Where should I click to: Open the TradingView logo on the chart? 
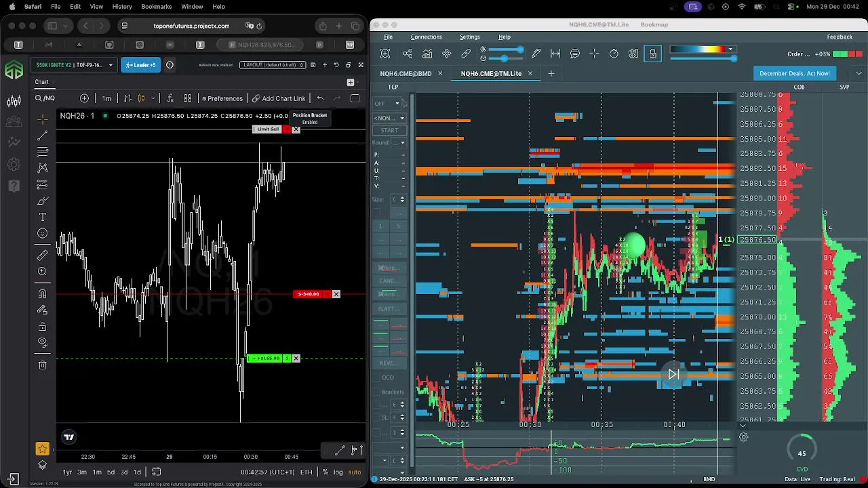point(68,437)
